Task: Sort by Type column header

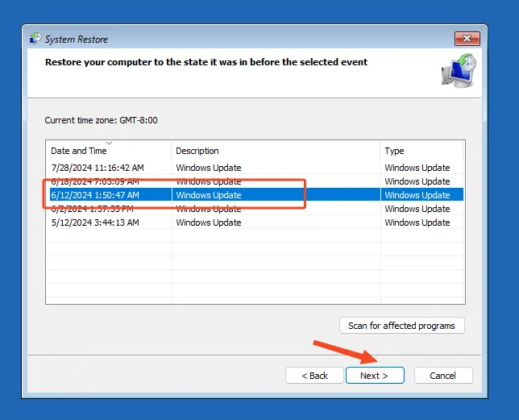Action: pos(421,151)
